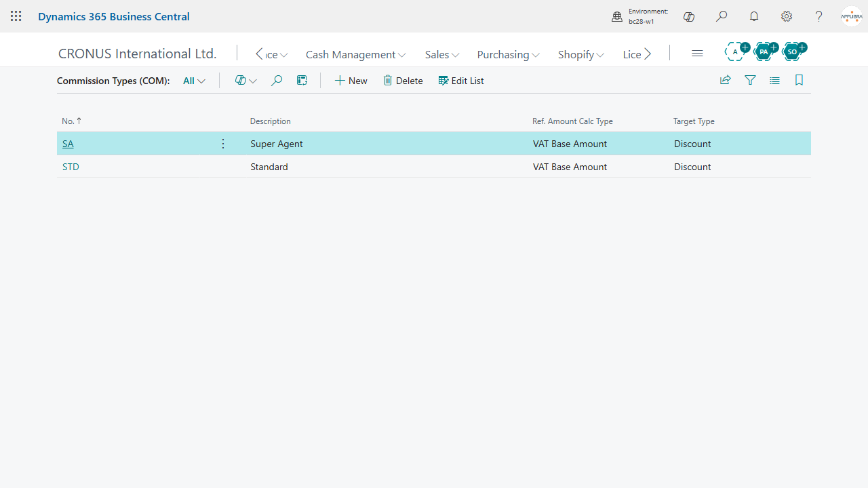Open the Copilot list actions dropdown

pos(245,81)
